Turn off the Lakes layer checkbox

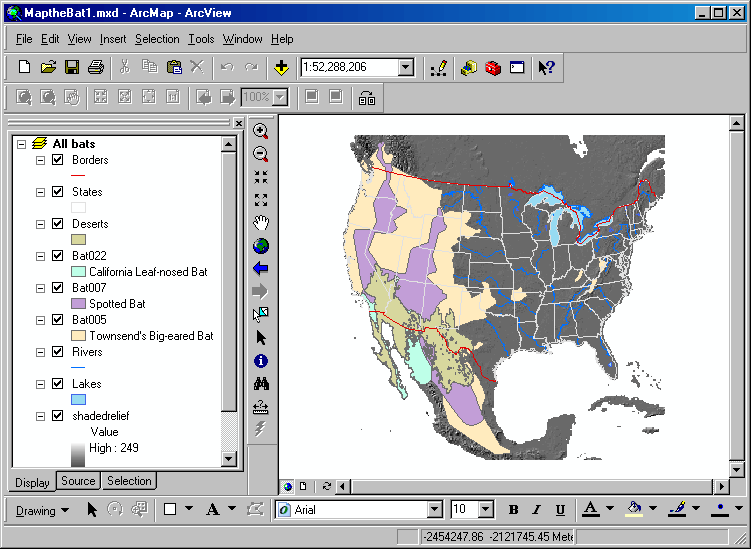point(57,384)
